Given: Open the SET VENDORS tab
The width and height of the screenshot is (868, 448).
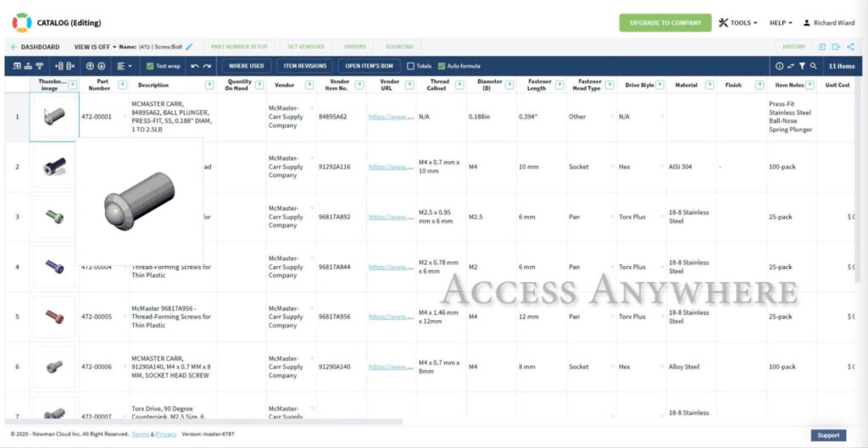Looking at the screenshot, I should click(x=305, y=47).
